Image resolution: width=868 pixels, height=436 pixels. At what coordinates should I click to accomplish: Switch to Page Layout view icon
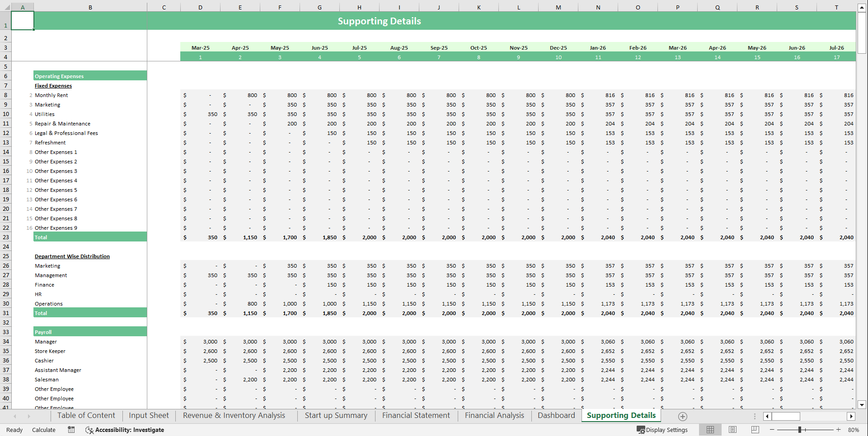[732, 430]
